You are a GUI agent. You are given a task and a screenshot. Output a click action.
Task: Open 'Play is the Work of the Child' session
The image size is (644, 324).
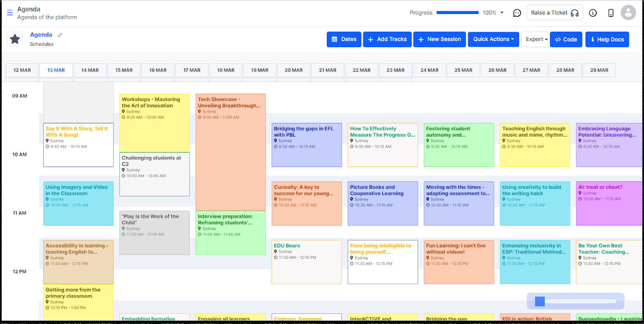155,233
